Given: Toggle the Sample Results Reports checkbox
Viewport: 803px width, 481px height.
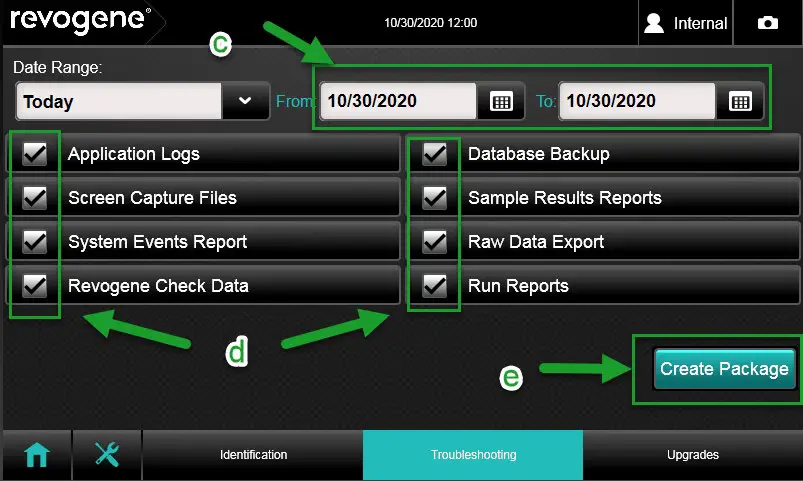Looking at the screenshot, I should point(434,198).
